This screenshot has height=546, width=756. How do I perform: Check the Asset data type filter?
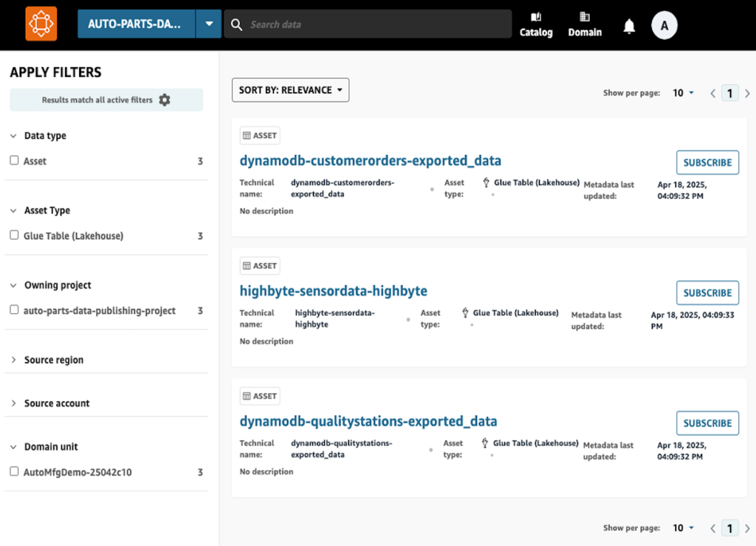tap(15, 160)
